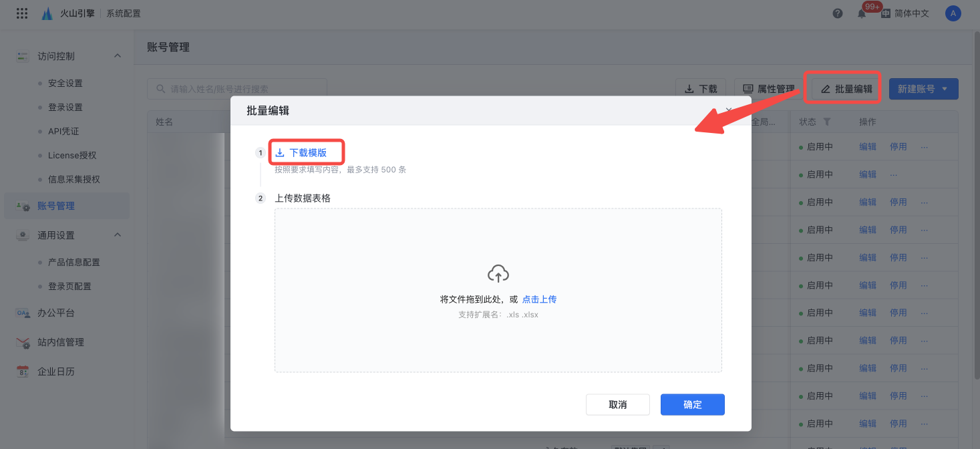Select 账号管理 in sidebar
This screenshot has width=980, height=449.
tap(67, 206)
